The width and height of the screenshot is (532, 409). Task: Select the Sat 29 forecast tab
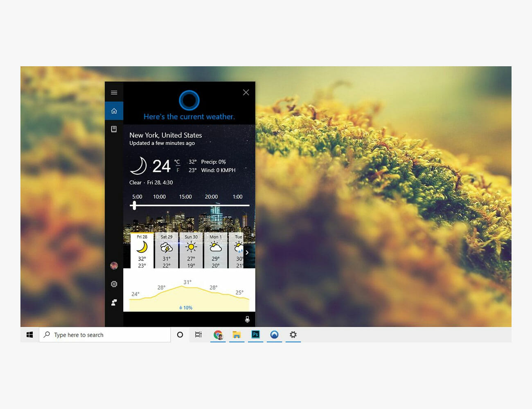point(167,251)
